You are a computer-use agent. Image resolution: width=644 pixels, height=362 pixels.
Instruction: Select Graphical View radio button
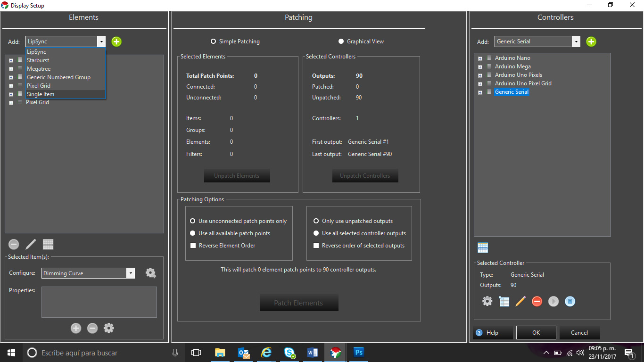pyautogui.click(x=341, y=41)
